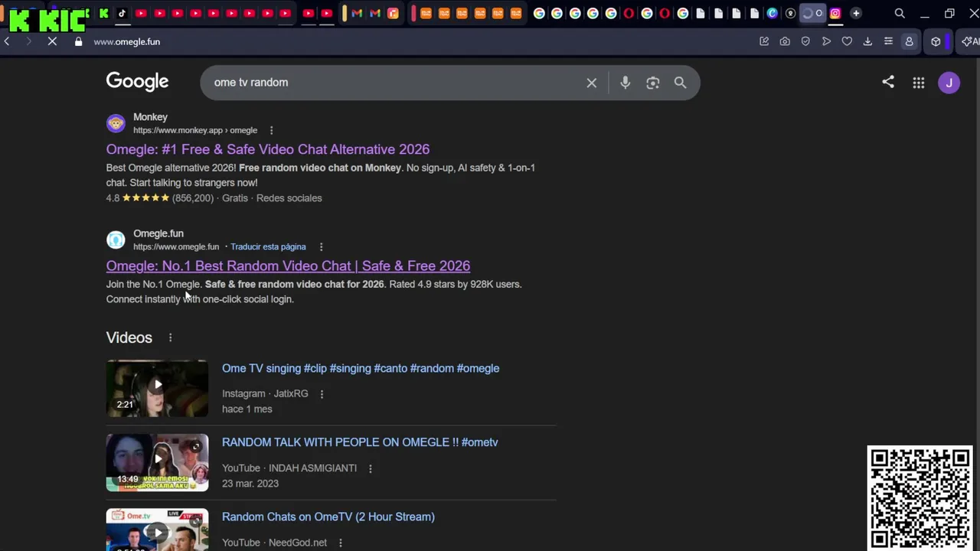The height and width of the screenshot is (551, 980).
Task: Click the Videos section heading
Action: point(129,337)
